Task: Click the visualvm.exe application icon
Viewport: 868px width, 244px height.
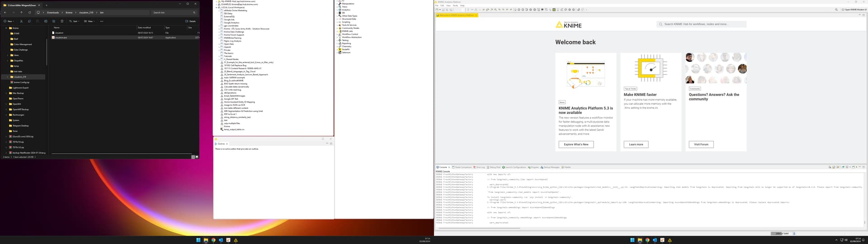Action: pyautogui.click(x=53, y=38)
